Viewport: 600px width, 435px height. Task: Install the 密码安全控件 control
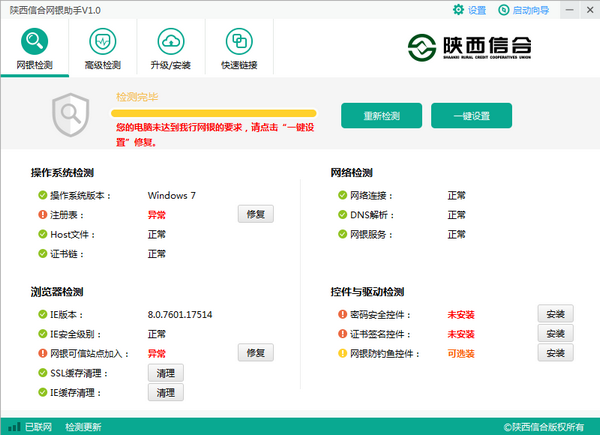coord(556,314)
